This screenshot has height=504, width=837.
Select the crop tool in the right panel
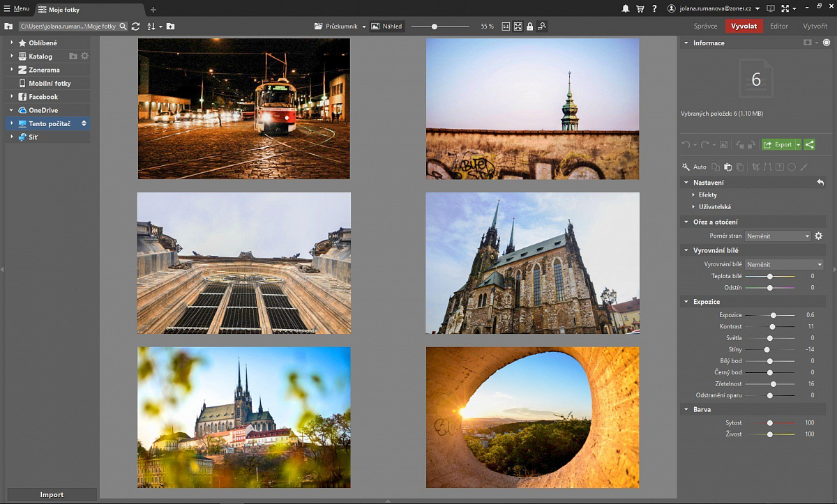point(756,167)
